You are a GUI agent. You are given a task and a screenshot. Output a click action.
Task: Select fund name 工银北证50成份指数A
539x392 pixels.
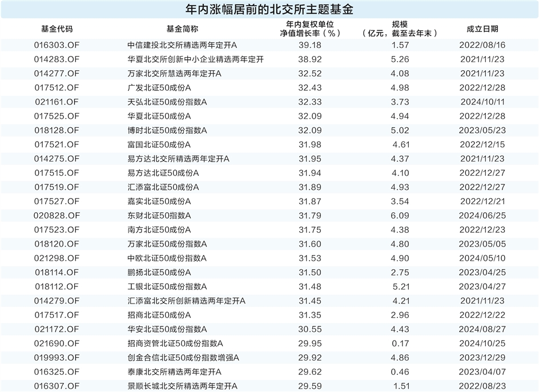167,286
